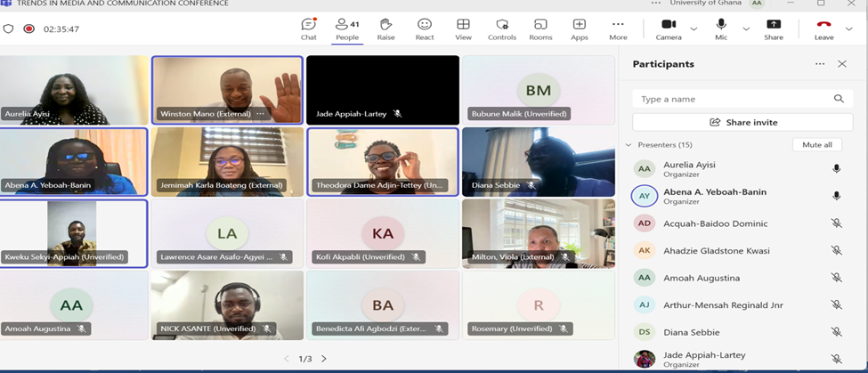This screenshot has width=868, height=373.
Task: Open the View layout options
Action: [463, 28]
